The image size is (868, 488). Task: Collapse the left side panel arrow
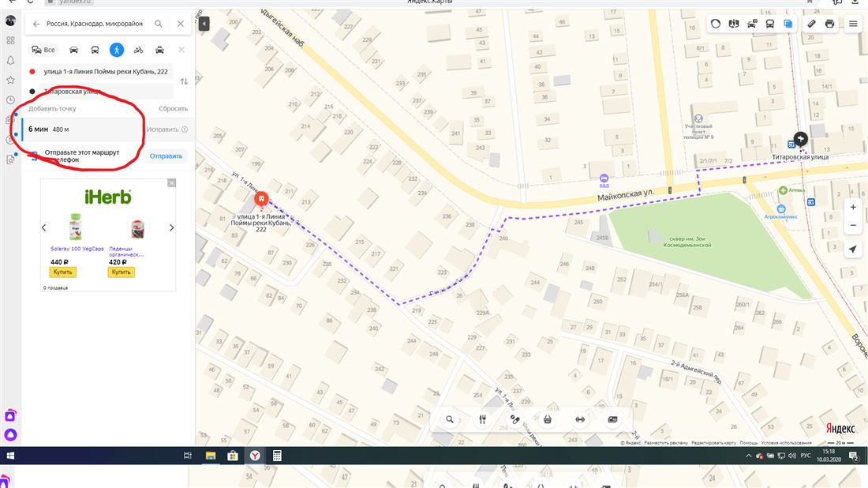(204, 24)
